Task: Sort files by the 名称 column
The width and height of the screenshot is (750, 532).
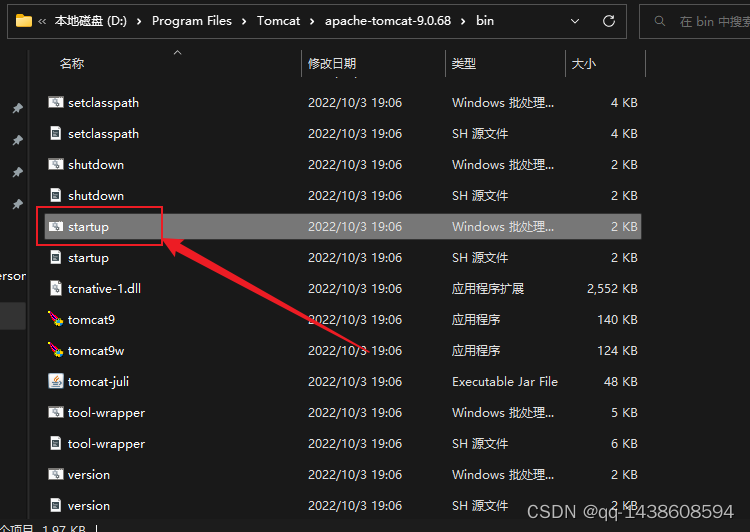Action: [72, 64]
